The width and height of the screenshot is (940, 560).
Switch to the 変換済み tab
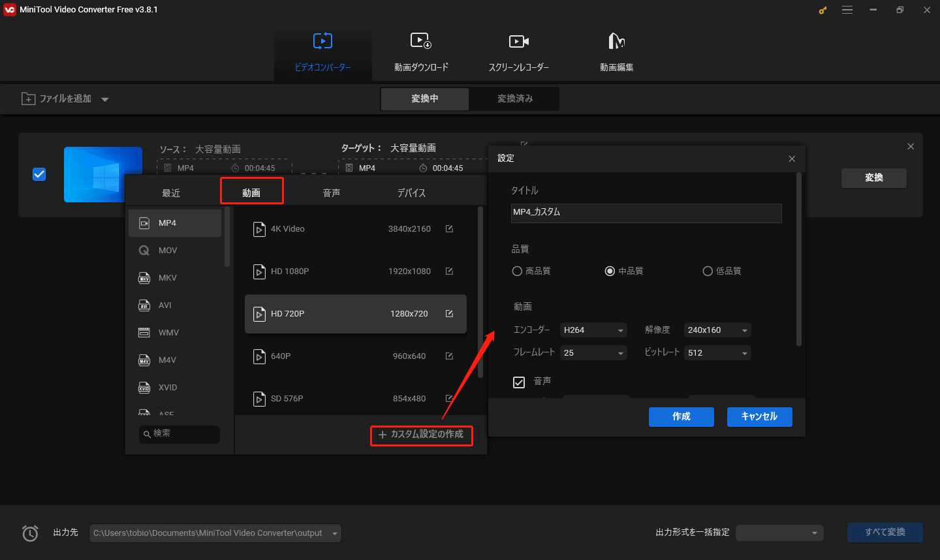(515, 99)
